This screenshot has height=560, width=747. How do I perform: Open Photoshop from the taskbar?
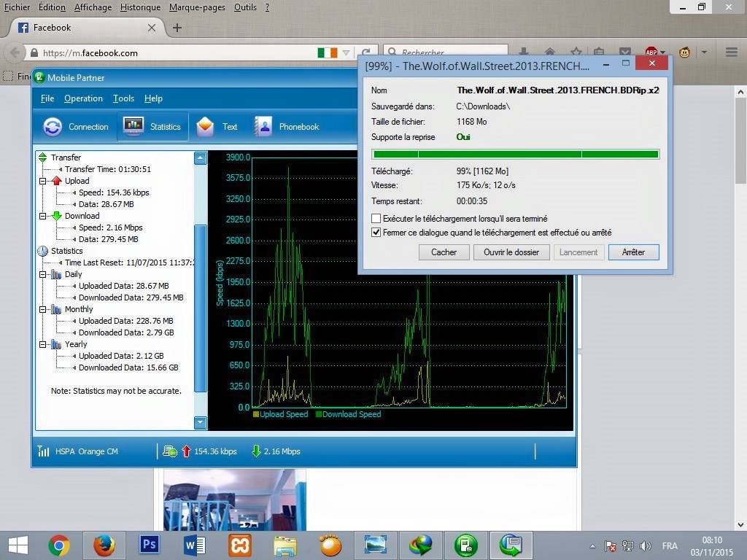click(x=149, y=545)
